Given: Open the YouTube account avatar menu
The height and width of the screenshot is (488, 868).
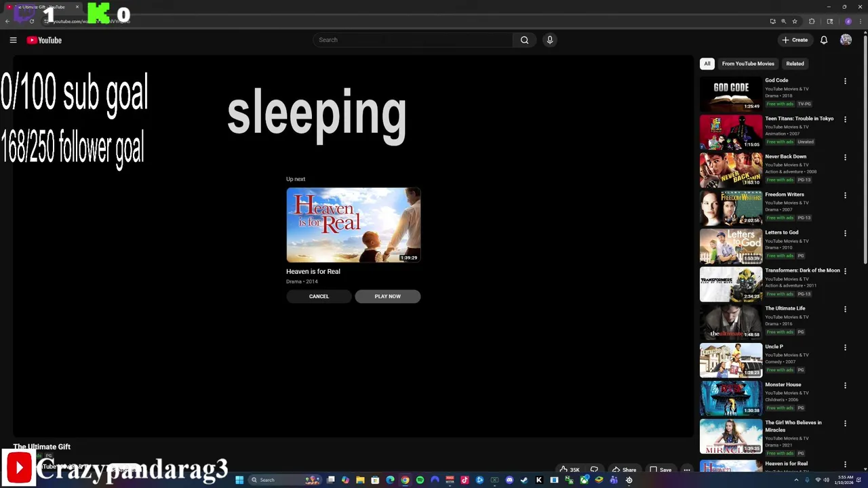Looking at the screenshot, I should (846, 40).
